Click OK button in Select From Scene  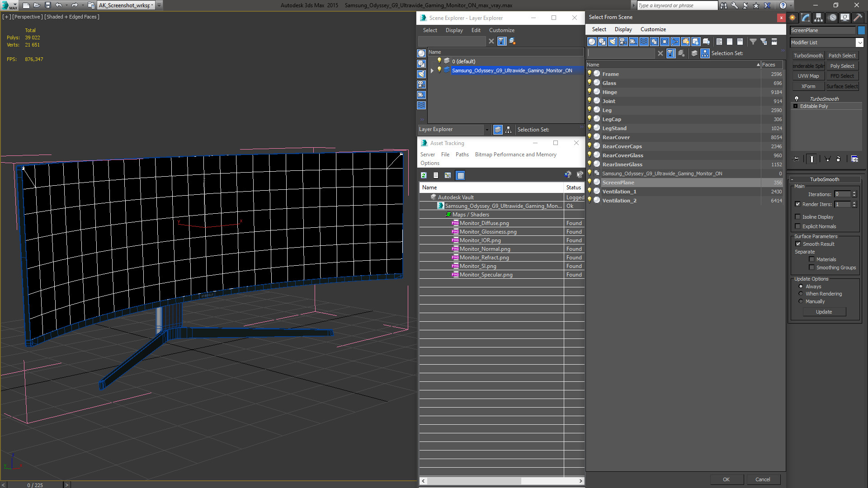click(x=726, y=479)
